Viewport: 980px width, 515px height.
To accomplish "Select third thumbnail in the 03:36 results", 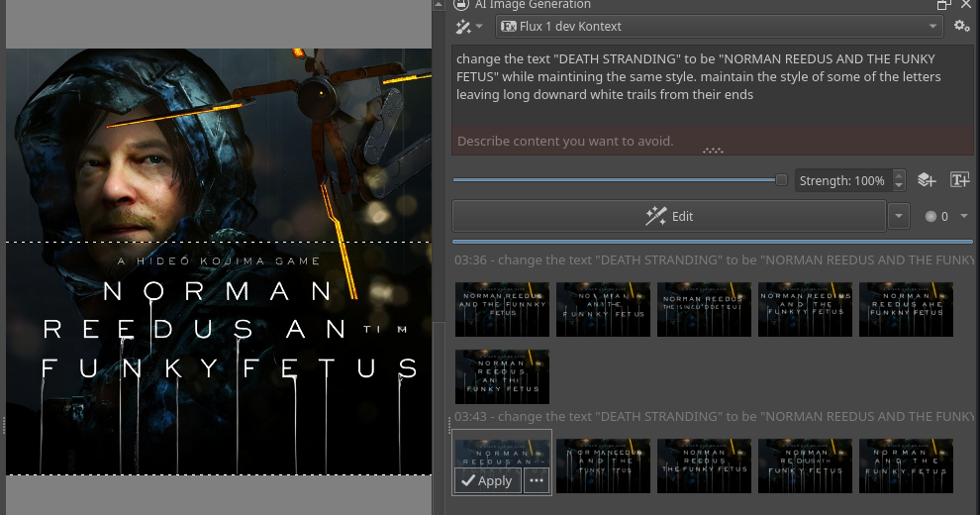I will coord(705,309).
